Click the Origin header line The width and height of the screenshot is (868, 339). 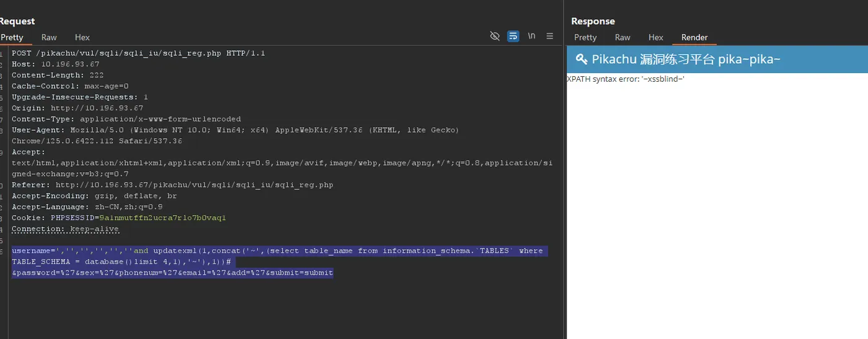click(x=77, y=108)
